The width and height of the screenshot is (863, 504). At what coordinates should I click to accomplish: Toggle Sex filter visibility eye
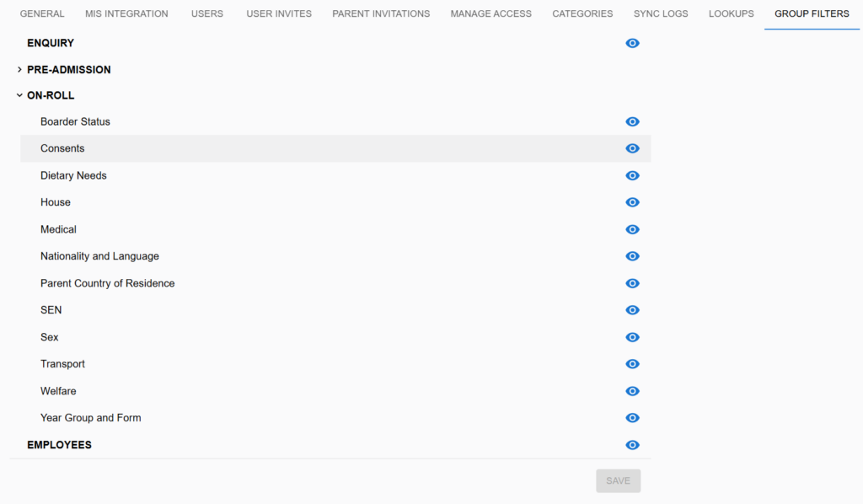632,337
